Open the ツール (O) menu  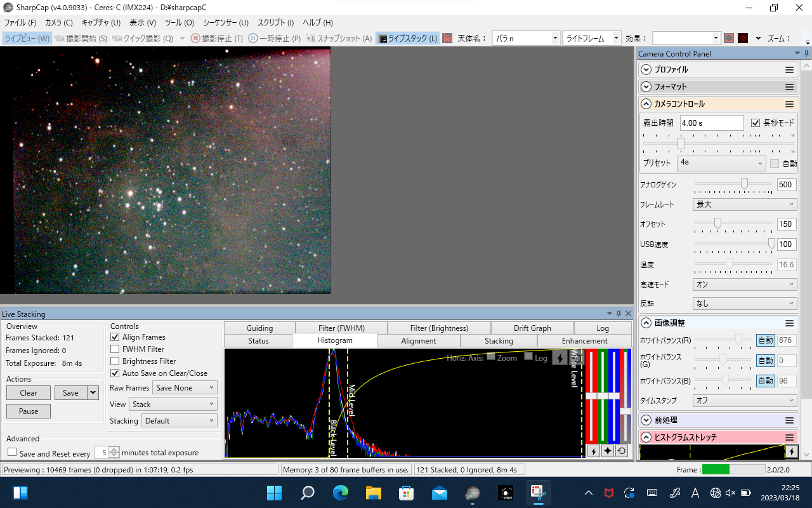tap(180, 23)
